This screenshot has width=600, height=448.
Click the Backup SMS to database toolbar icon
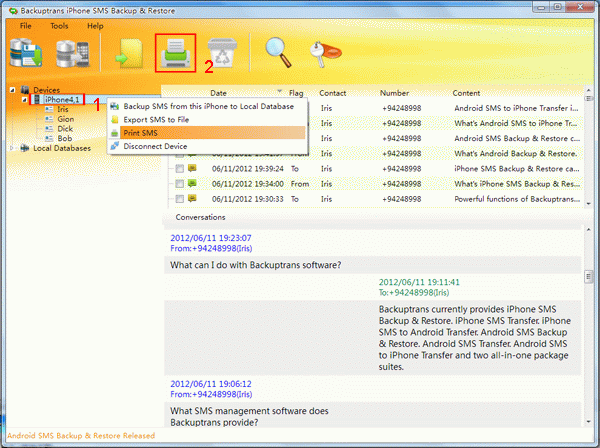tap(26, 53)
